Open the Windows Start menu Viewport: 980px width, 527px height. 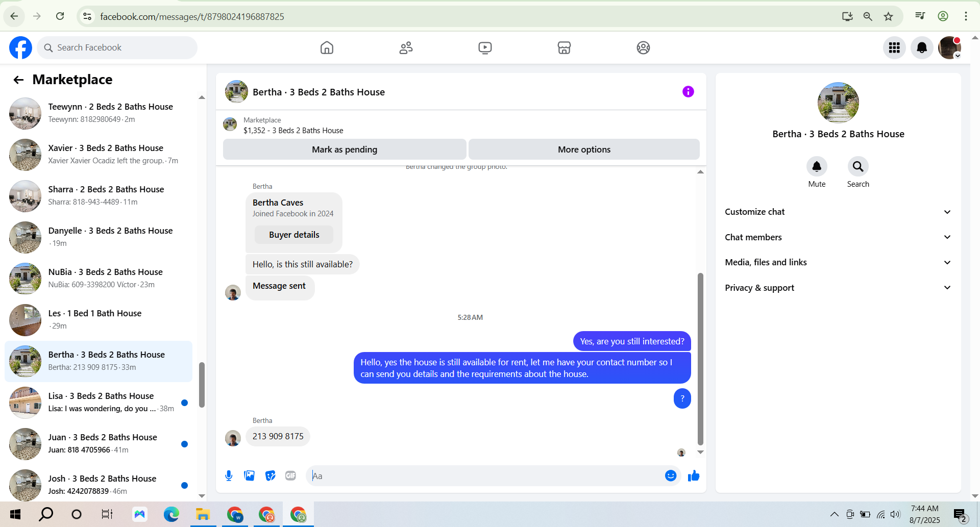(15, 514)
